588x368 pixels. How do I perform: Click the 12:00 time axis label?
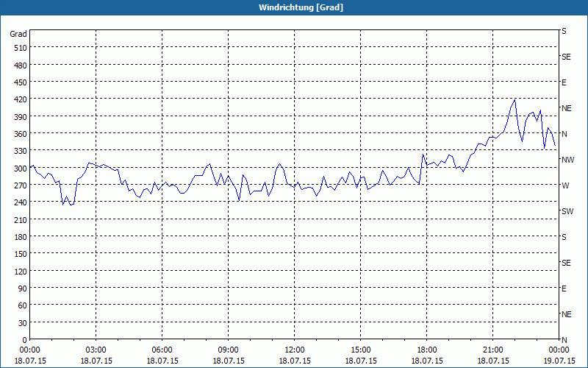pyautogui.click(x=295, y=350)
